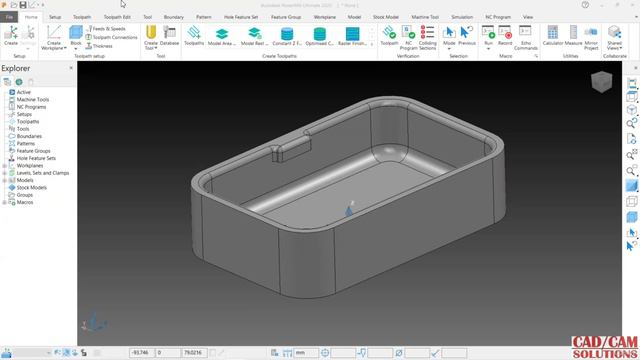Image resolution: width=640 pixels, height=360 pixels.
Task: Switch to the Toolpath Edit tab
Action: pyautogui.click(x=117, y=17)
